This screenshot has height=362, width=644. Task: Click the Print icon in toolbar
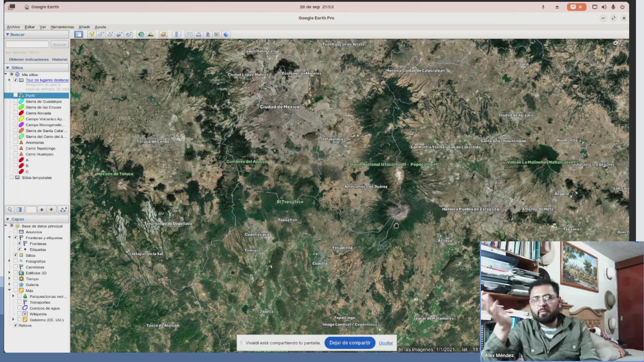click(x=199, y=35)
